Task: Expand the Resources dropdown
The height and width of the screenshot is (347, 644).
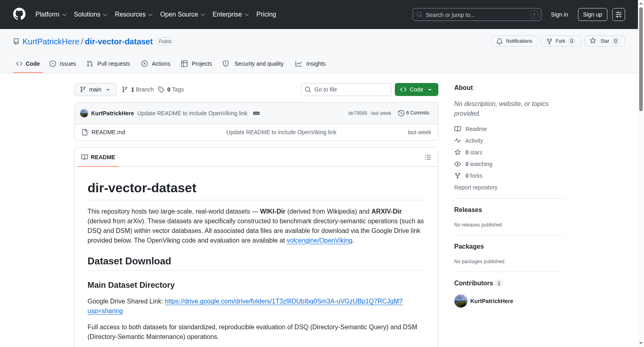Action: coord(134,15)
